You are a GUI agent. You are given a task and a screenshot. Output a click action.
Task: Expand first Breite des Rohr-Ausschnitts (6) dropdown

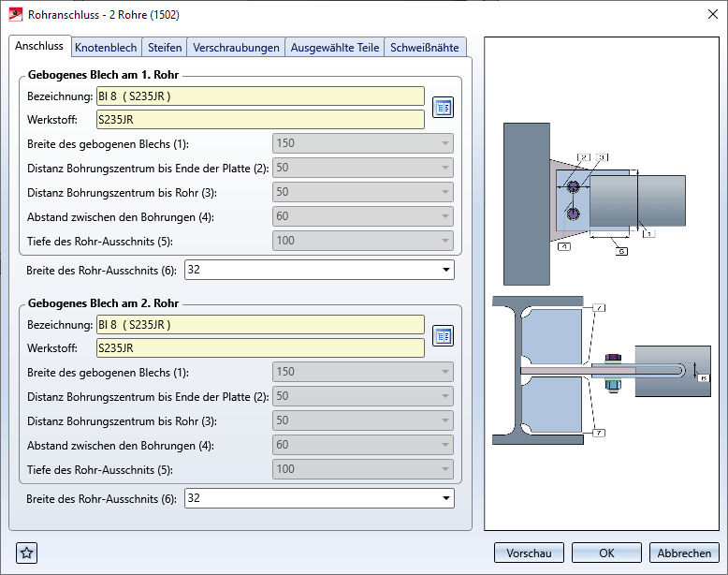444,271
